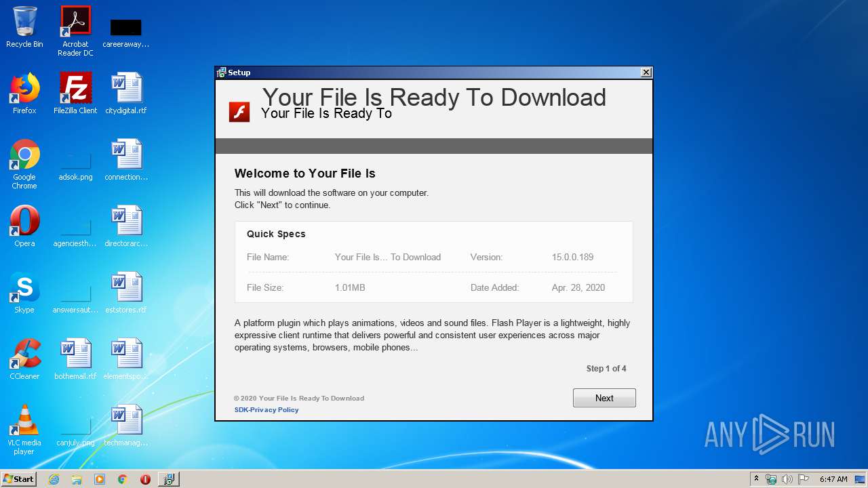The height and width of the screenshot is (488, 868).
Task: Click the Setup window title bar
Action: (x=434, y=73)
